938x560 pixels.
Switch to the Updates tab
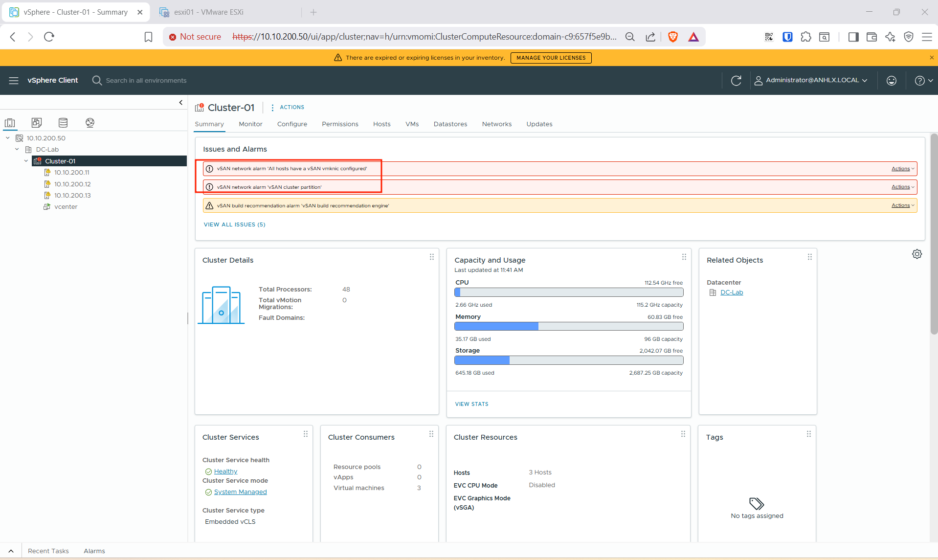pyautogui.click(x=539, y=124)
